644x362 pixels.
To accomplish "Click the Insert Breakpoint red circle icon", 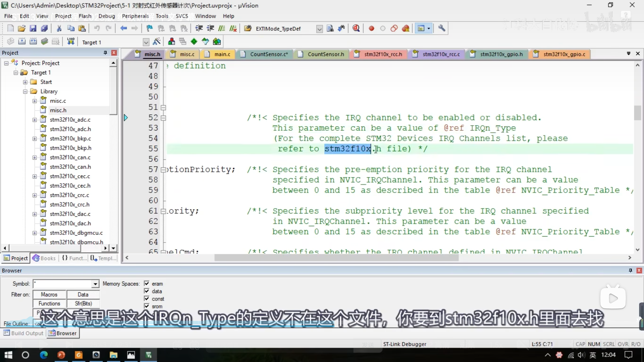I will 371,28.
